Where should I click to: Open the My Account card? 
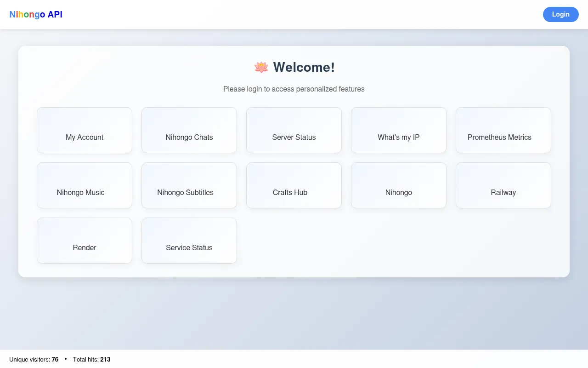tap(85, 130)
